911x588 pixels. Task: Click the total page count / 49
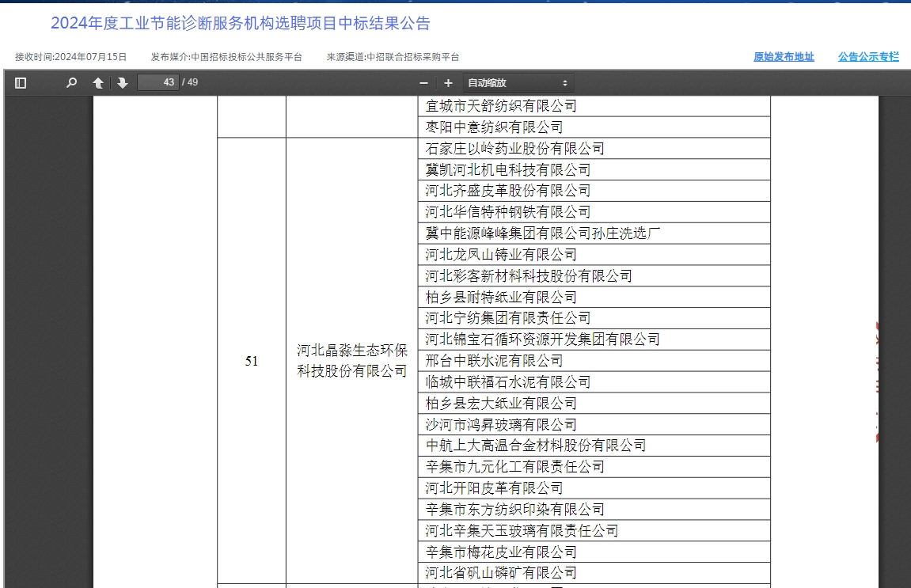click(190, 82)
